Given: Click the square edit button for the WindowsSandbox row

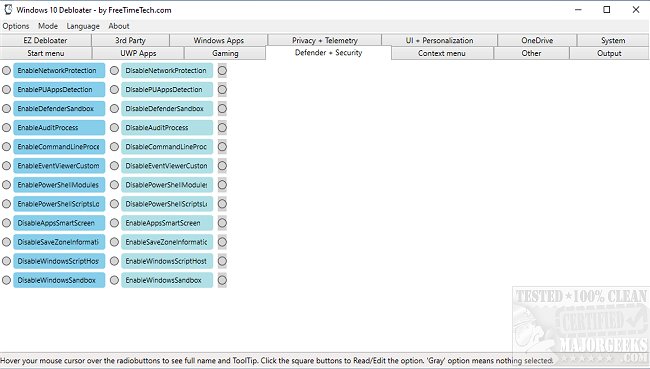Looking at the screenshot, I should point(222,280).
